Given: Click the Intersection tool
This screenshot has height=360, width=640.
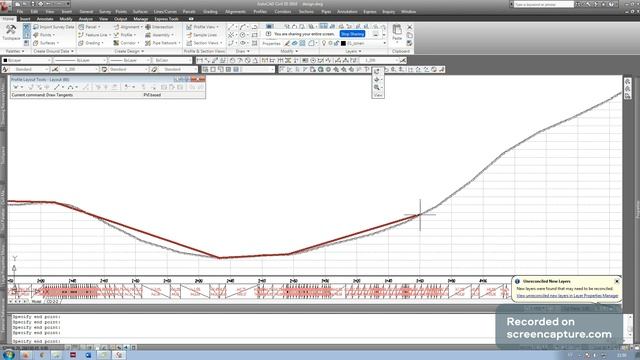Looking at the screenshot, I should [160, 27].
